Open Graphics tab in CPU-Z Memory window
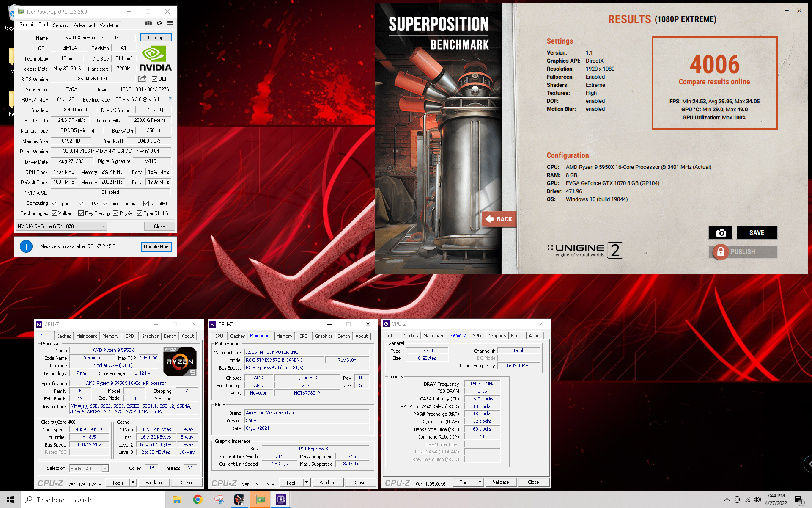The width and height of the screenshot is (812, 508). 497,336
